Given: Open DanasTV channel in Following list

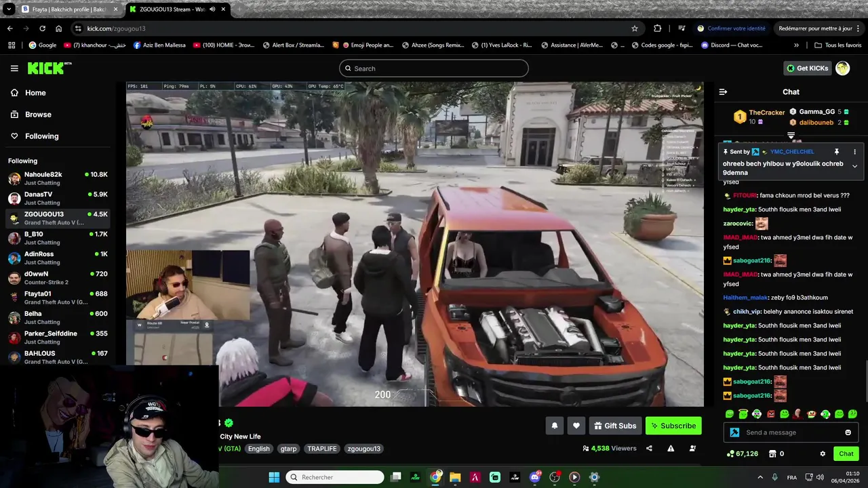Looking at the screenshot, I should point(58,199).
